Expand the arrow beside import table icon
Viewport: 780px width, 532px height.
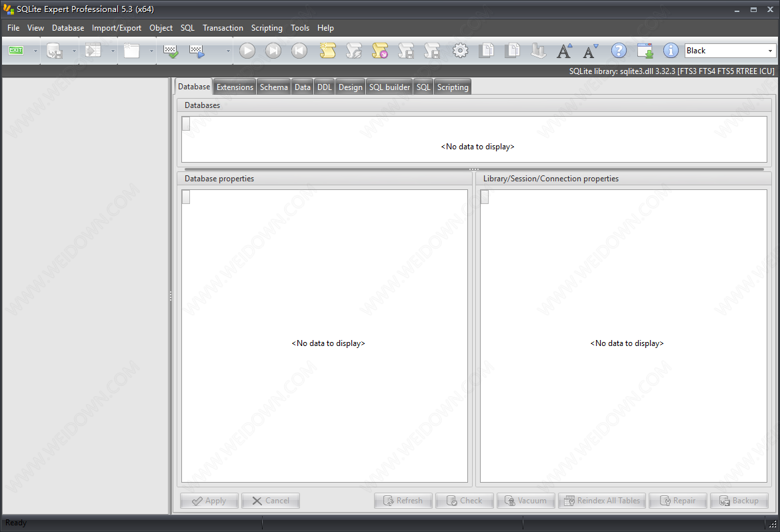[113, 51]
